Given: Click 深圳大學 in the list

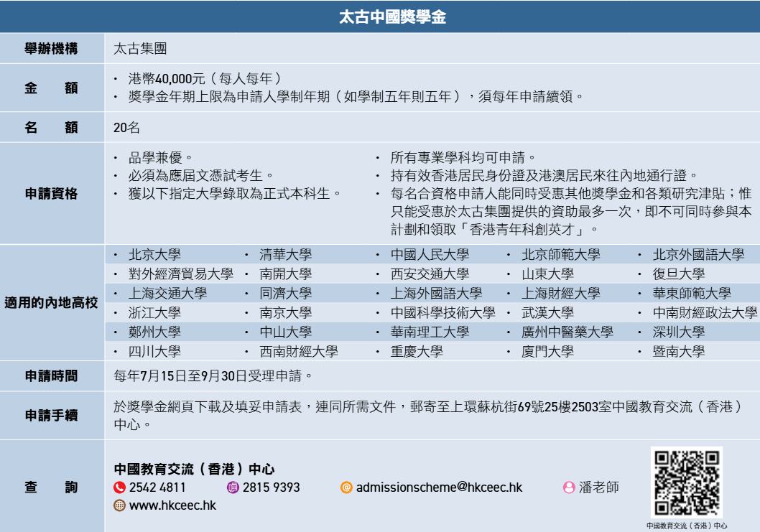Looking at the screenshot, I should 679,332.
